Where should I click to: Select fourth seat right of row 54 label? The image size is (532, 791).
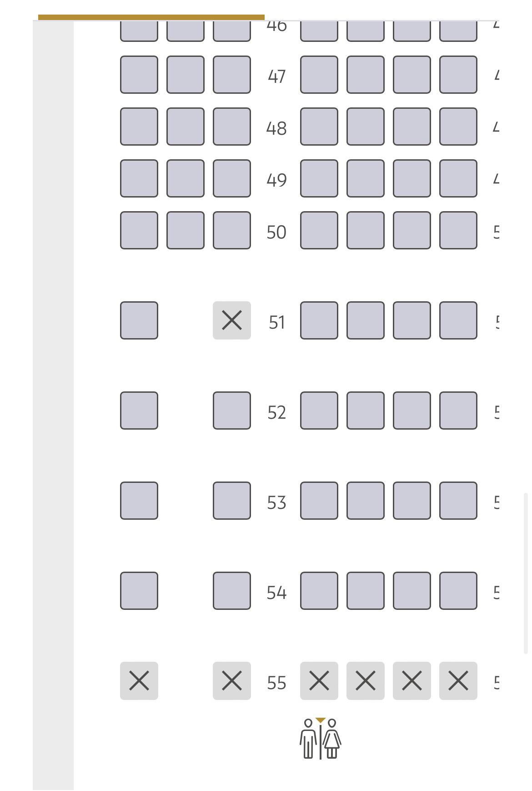[458, 591]
